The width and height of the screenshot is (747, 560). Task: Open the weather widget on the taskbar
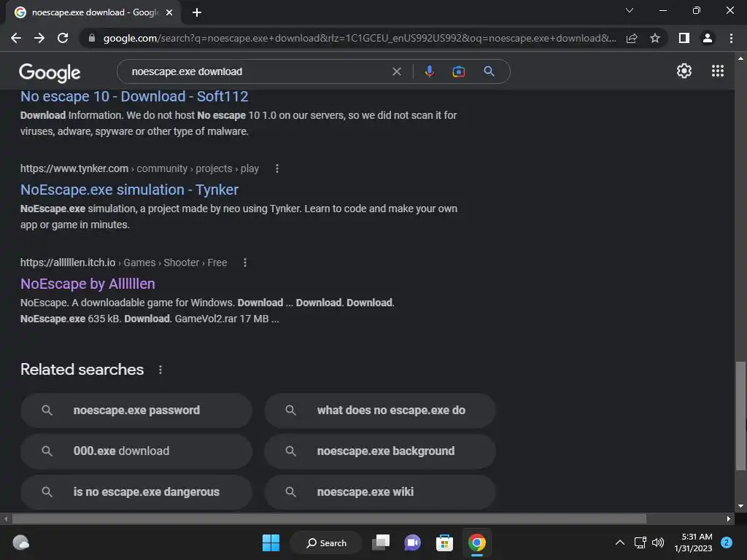point(20,542)
